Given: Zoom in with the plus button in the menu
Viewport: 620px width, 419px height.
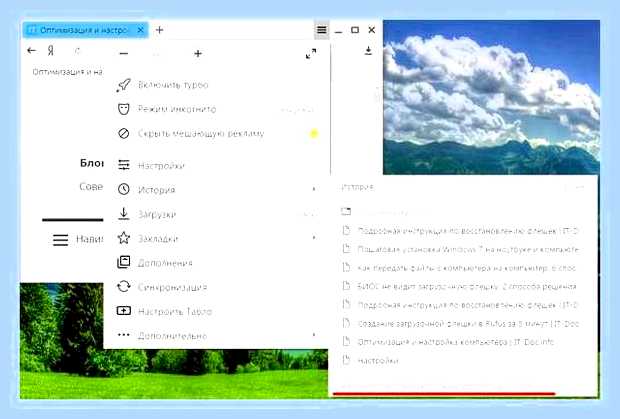Looking at the screenshot, I should click(x=198, y=53).
